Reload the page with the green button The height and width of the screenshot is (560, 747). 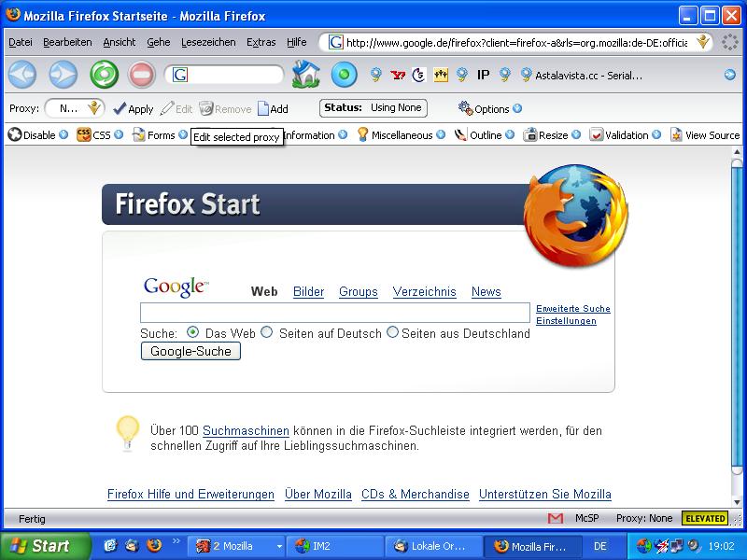pos(104,75)
